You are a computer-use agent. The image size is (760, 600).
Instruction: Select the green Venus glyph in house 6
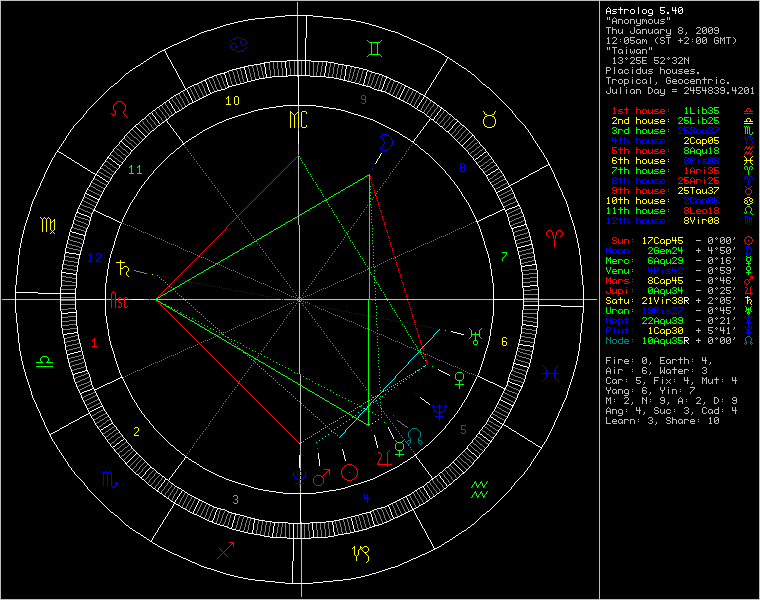[460, 378]
